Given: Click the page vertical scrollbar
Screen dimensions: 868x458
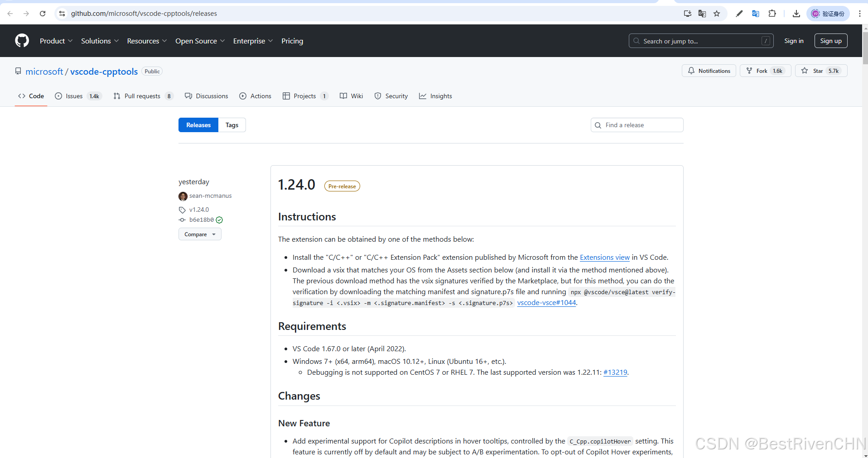Looking at the screenshot, I should (x=865, y=48).
